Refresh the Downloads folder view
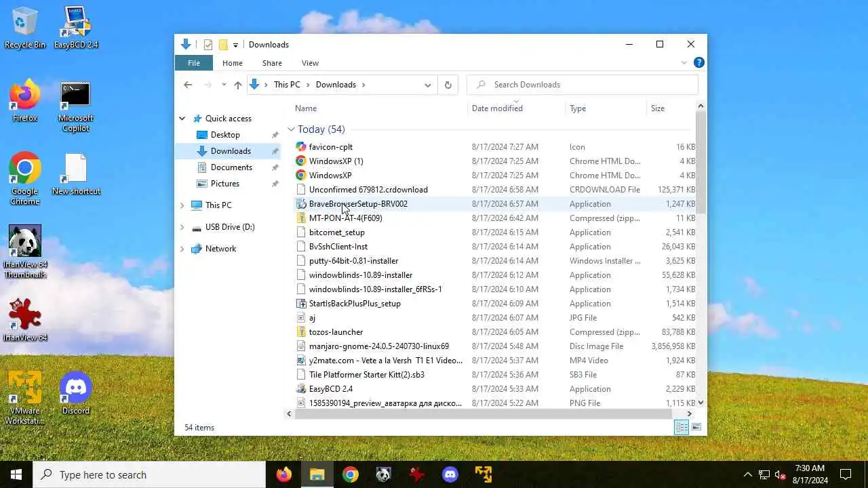Screen dimensions: 868x488 click(x=448, y=85)
